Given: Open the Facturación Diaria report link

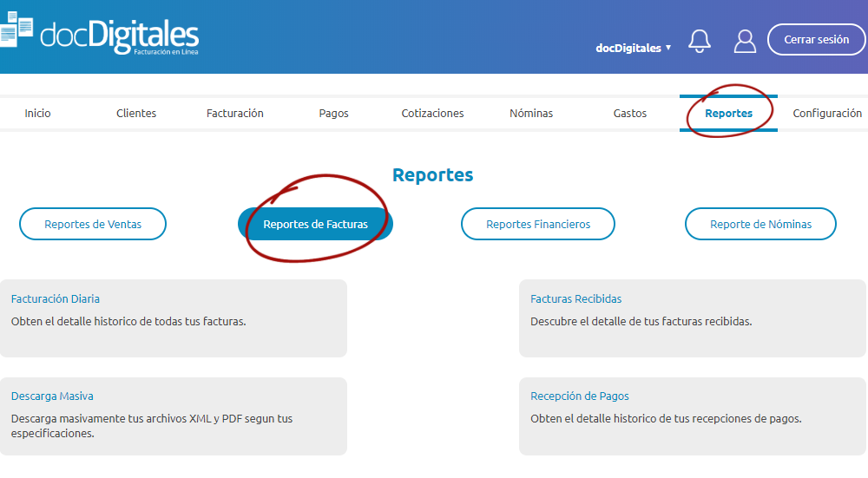Looking at the screenshot, I should click(x=56, y=298).
